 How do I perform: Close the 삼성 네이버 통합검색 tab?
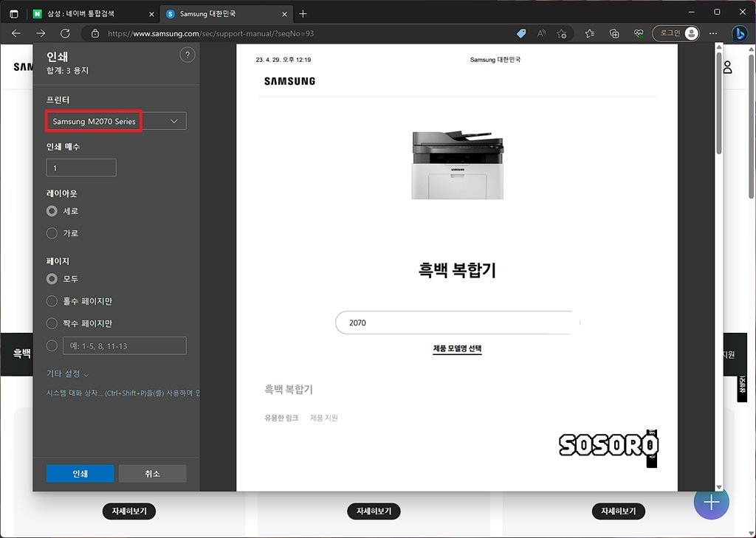point(151,15)
